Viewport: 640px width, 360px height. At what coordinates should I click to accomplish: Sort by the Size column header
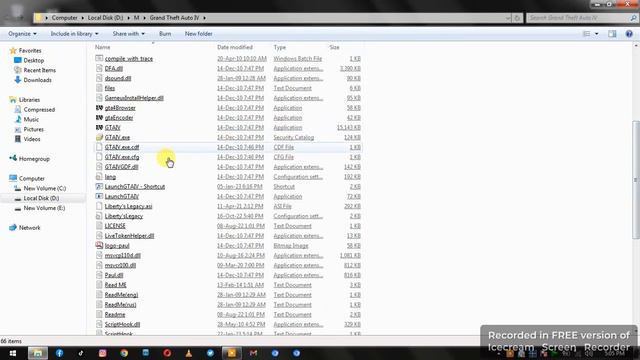pos(334,47)
